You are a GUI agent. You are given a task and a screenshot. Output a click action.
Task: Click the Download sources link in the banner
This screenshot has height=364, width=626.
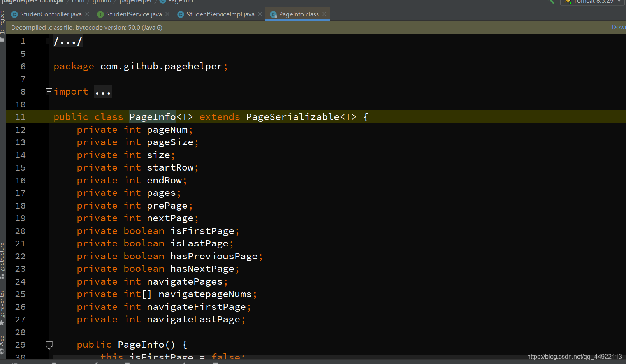619,27
